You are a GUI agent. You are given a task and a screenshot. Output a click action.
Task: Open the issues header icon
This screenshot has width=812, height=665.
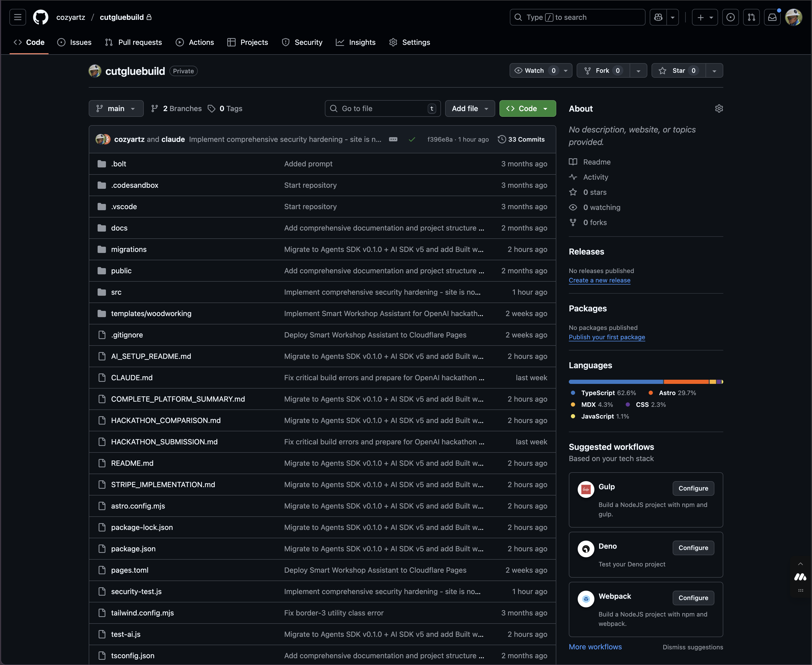(x=730, y=17)
